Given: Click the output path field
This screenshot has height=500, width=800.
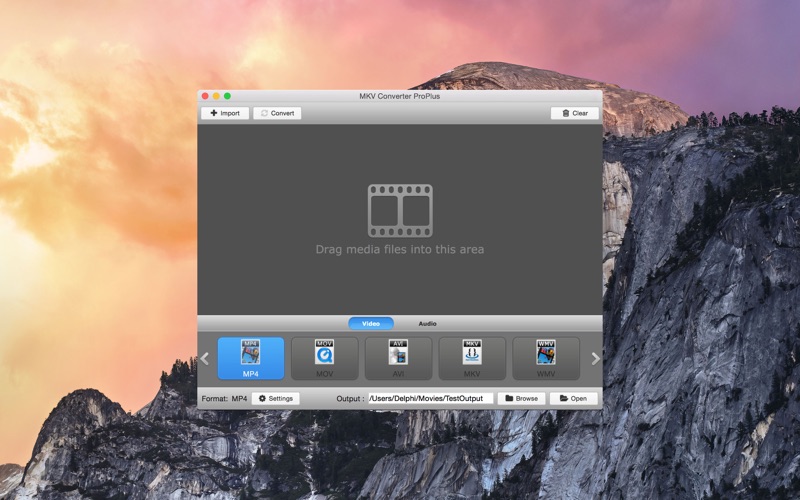Looking at the screenshot, I should [x=431, y=398].
